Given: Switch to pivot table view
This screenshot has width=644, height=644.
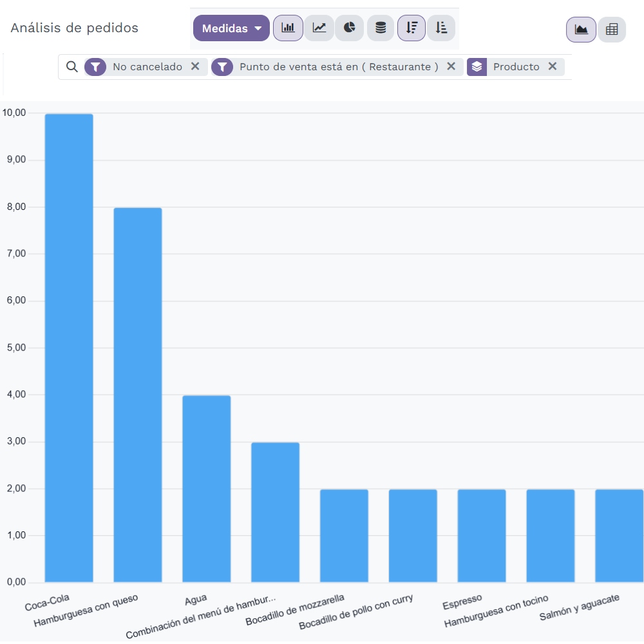Looking at the screenshot, I should point(612,30).
